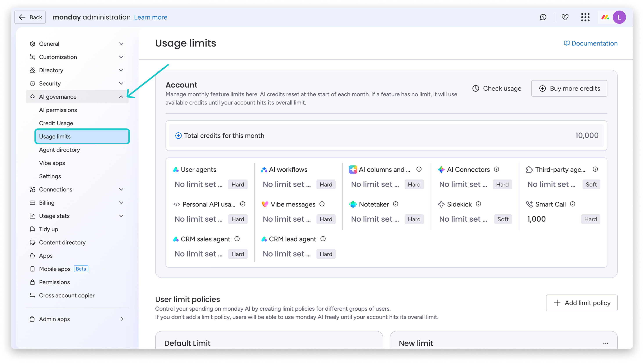Show info for AI columns feature
Viewport: 644px width, 363px height.
click(x=419, y=169)
